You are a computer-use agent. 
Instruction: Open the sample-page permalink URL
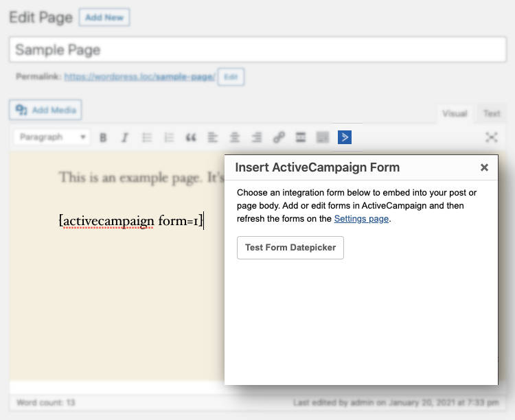139,77
